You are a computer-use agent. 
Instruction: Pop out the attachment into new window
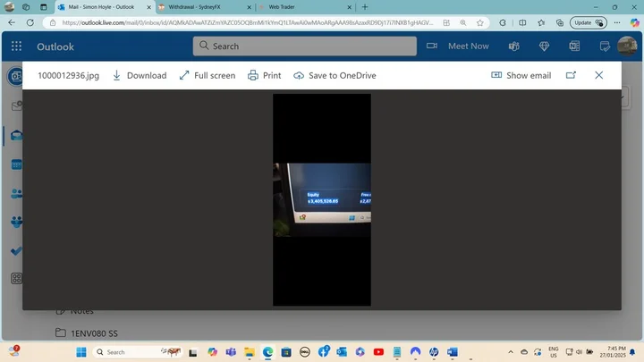coord(571,76)
